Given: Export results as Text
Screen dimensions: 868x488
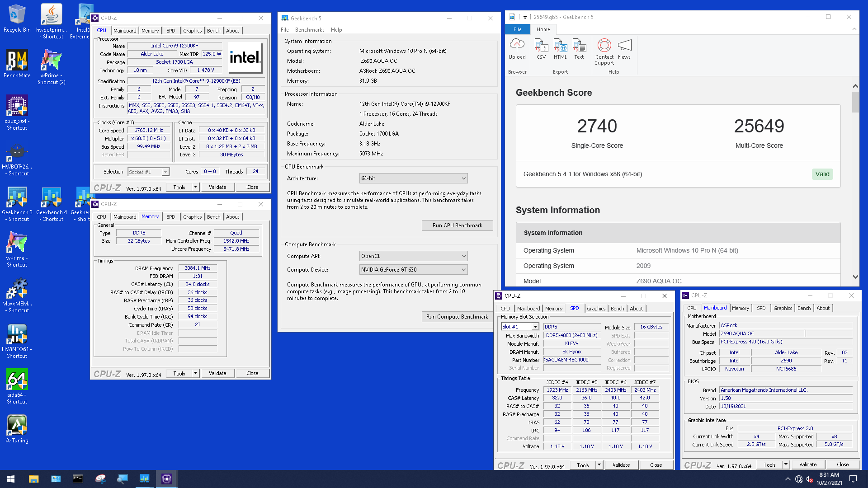Looking at the screenshot, I should tap(579, 49).
